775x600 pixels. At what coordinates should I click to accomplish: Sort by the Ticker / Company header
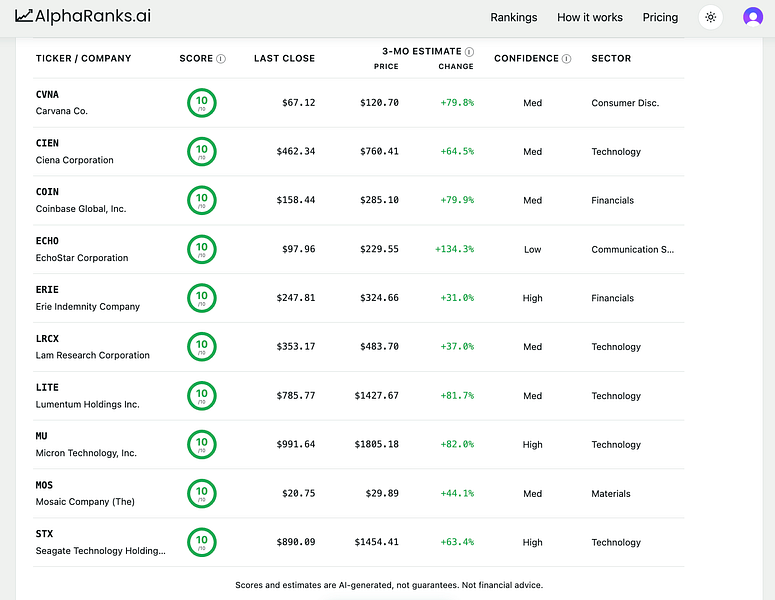[x=84, y=58]
